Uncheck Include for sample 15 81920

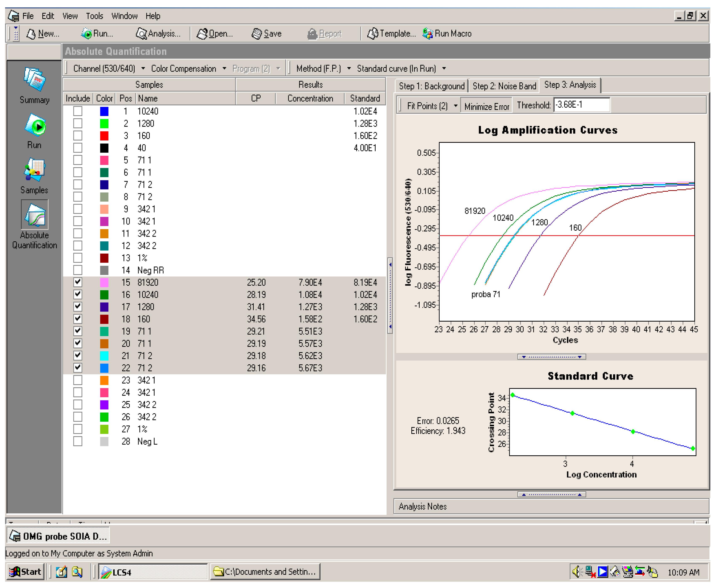coord(78,282)
